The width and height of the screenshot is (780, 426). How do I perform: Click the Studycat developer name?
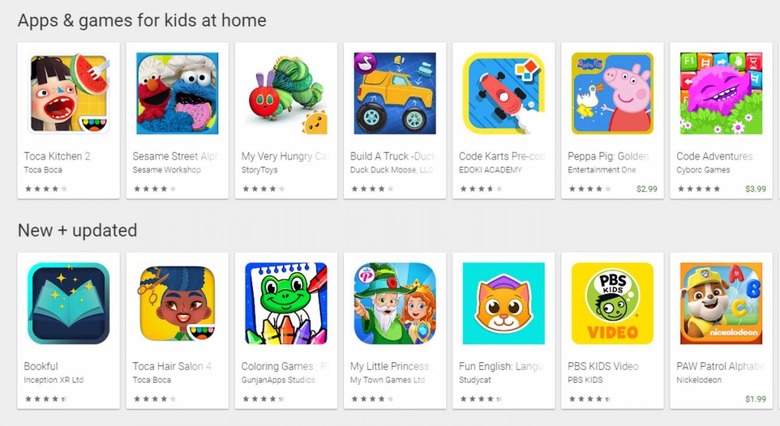(x=475, y=380)
